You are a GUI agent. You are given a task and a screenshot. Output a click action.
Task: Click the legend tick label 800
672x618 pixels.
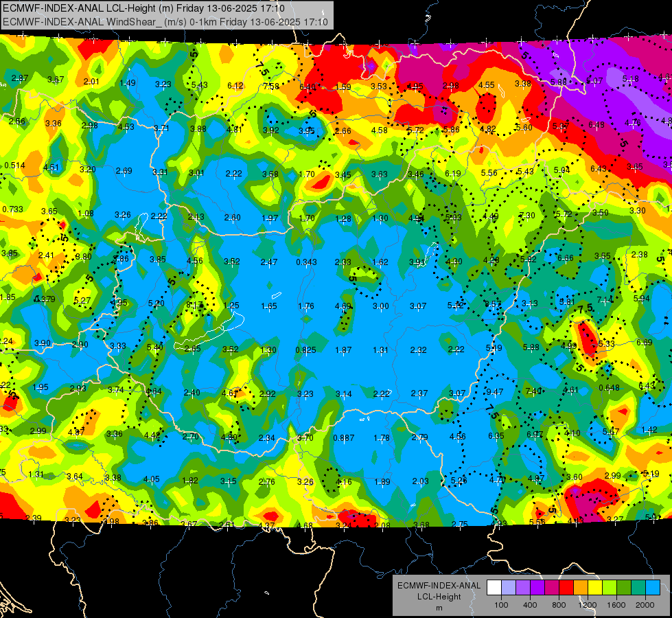pos(559,605)
